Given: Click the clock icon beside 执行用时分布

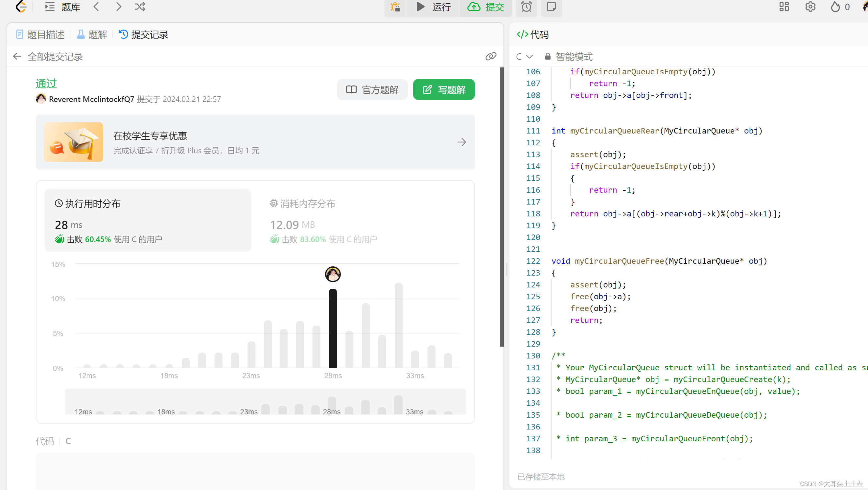Looking at the screenshot, I should click(x=59, y=203).
